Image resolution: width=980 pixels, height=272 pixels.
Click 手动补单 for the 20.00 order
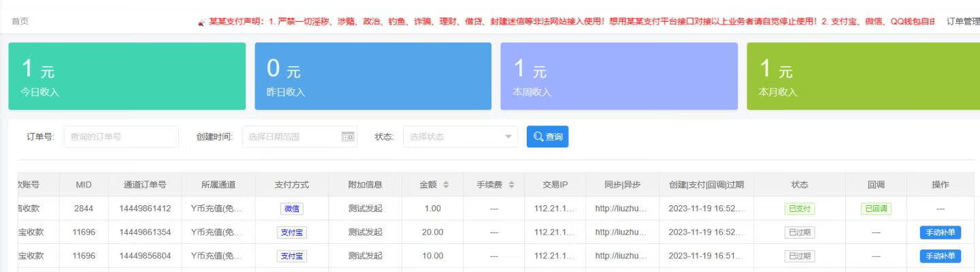941,232
